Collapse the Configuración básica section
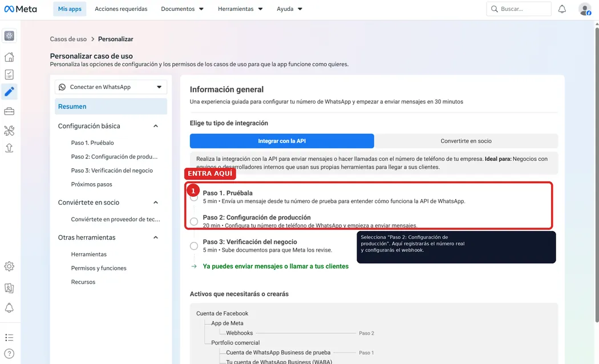The height and width of the screenshot is (364, 599). 156,126
